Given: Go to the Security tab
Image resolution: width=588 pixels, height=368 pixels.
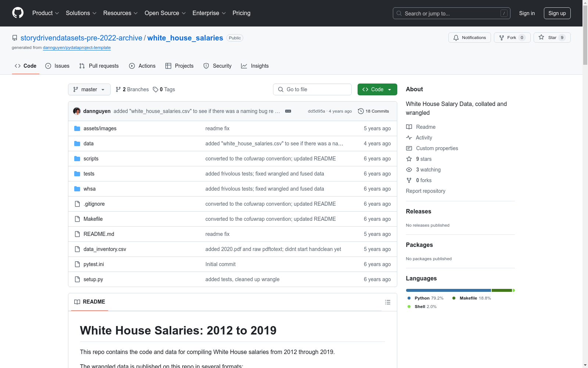Looking at the screenshot, I should tap(218, 66).
